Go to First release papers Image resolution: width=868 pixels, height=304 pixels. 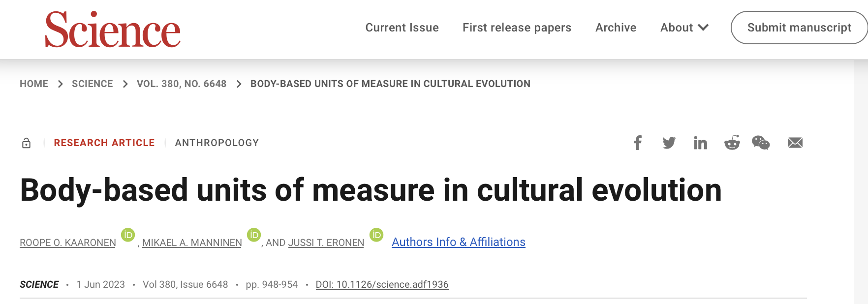(517, 28)
